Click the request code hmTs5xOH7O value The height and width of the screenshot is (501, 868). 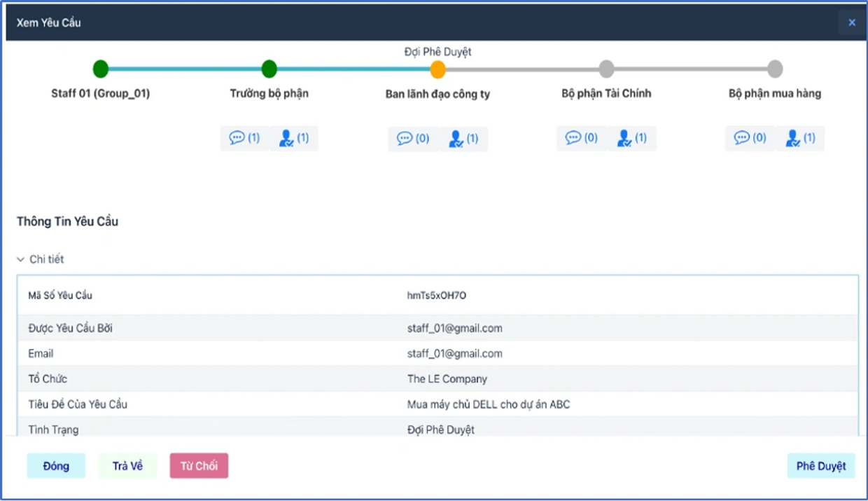(x=437, y=296)
